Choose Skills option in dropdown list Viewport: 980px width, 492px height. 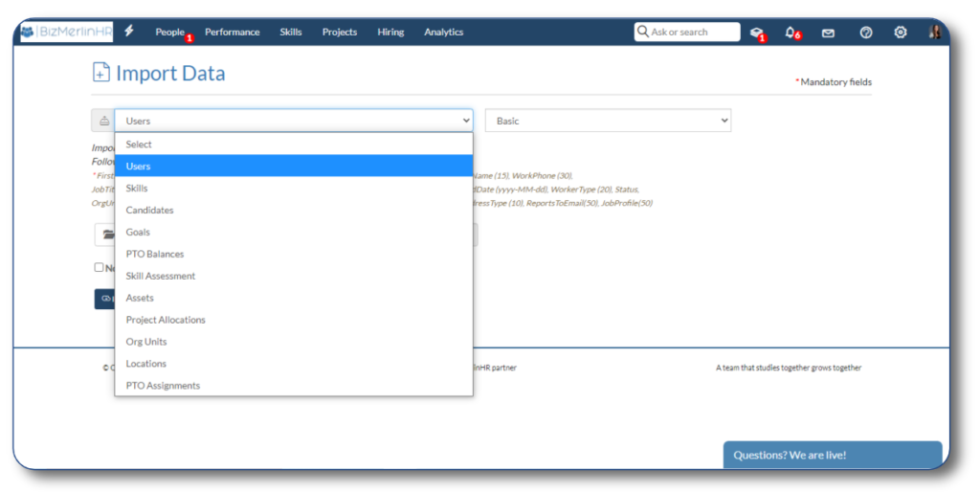click(x=294, y=188)
